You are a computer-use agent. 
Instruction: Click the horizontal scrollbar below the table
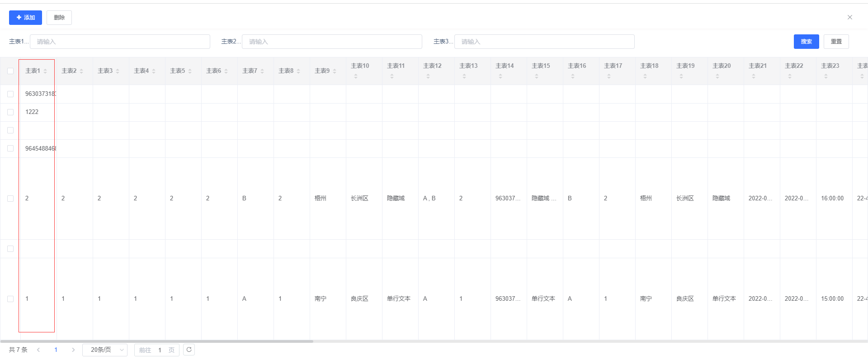coord(156,341)
